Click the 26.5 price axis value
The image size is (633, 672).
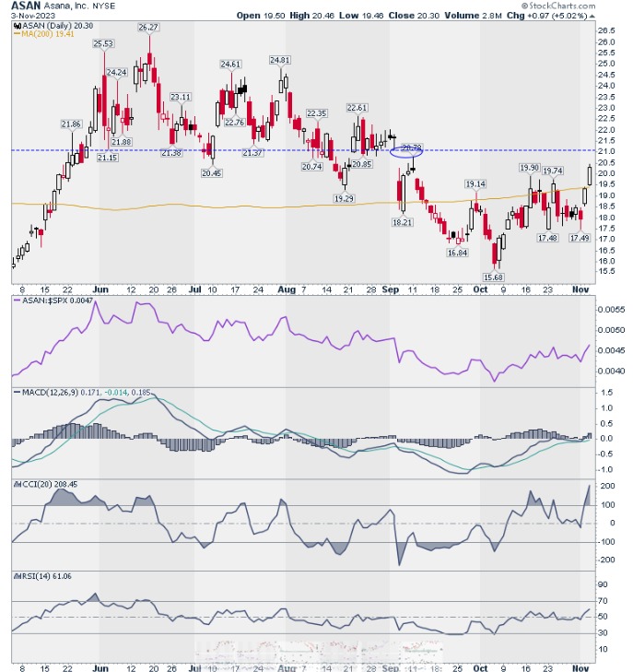pyautogui.click(x=606, y=30)
